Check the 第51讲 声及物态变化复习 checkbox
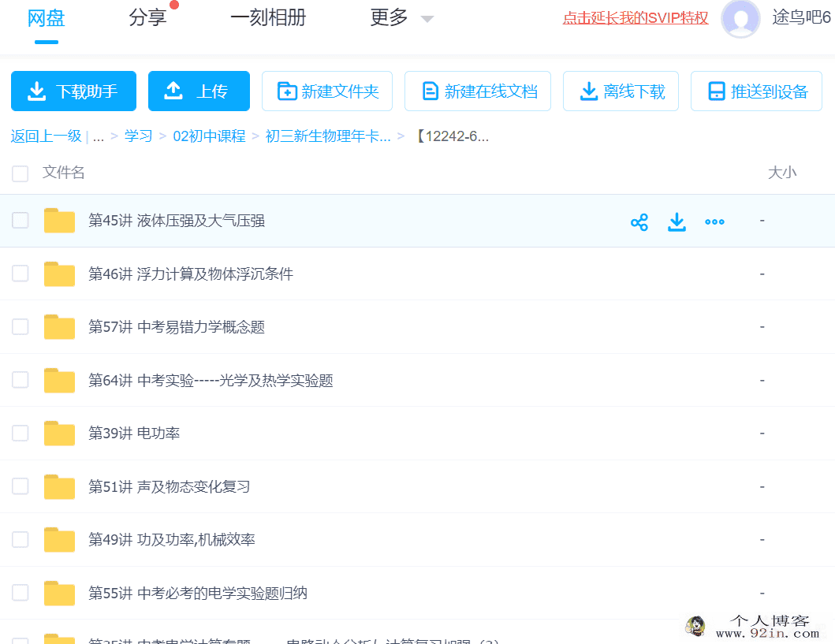 pyautogui.click(x=21, y=486)
